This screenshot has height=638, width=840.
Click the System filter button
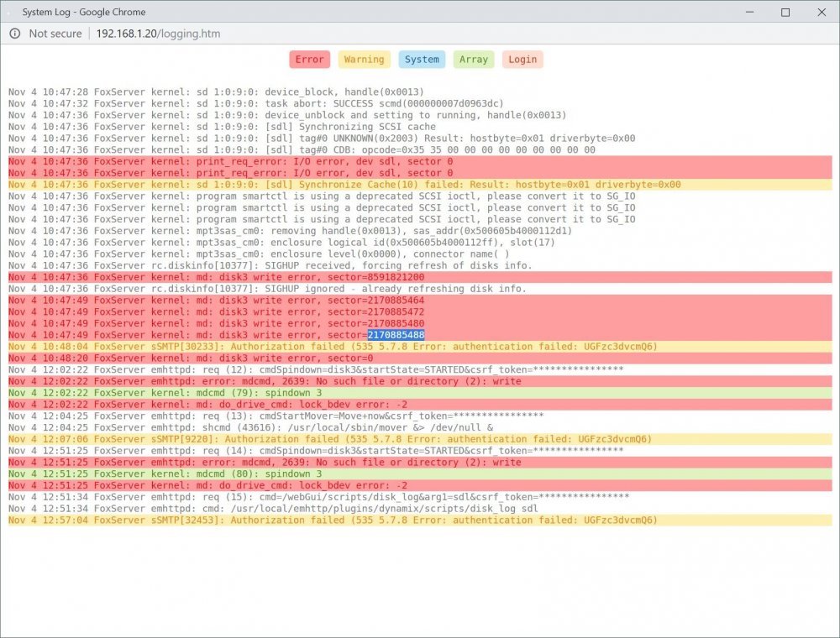pyautogui.click(x=422, y=60)
